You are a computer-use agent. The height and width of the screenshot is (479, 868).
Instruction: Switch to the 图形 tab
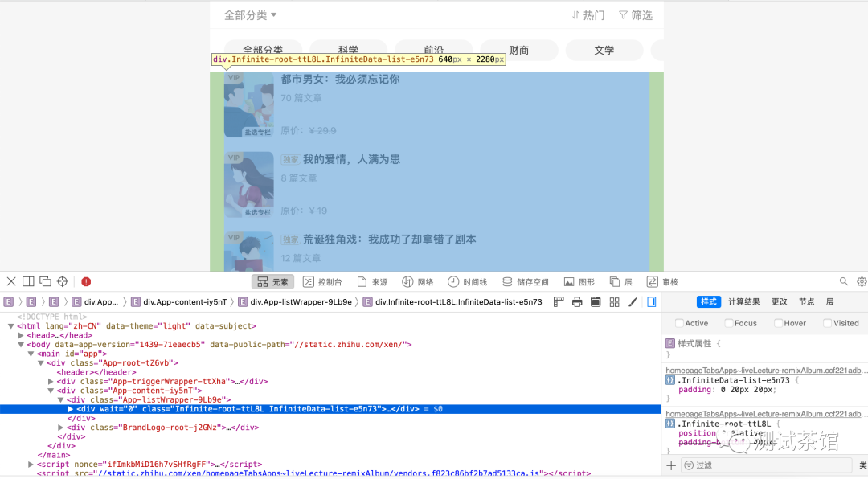(579, 282)
